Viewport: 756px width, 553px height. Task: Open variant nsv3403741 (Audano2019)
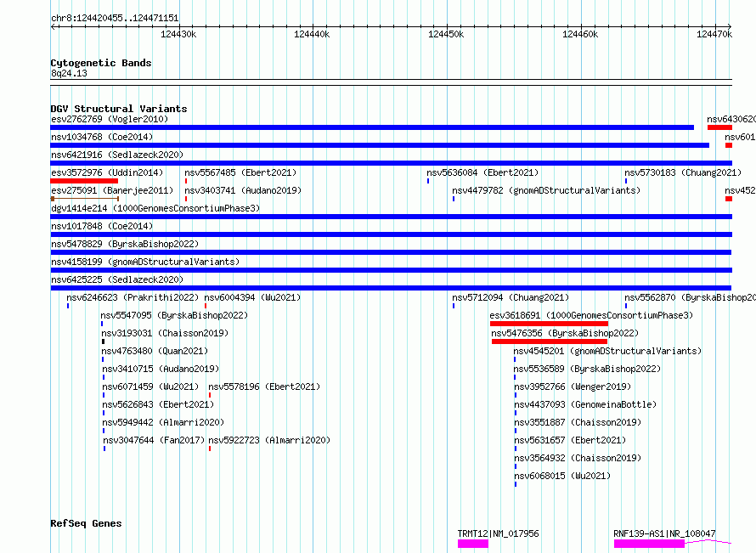point(243,190)
